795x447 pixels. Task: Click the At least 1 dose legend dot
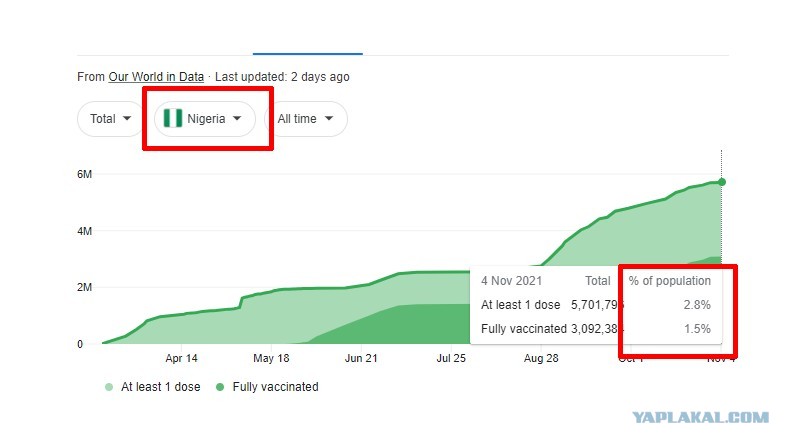[109, 387]
